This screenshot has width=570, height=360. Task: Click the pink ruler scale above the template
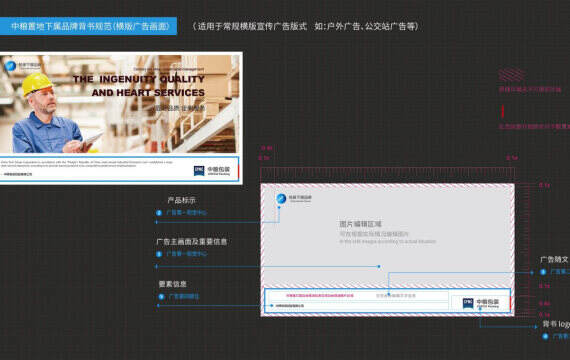tap(387, 172)
